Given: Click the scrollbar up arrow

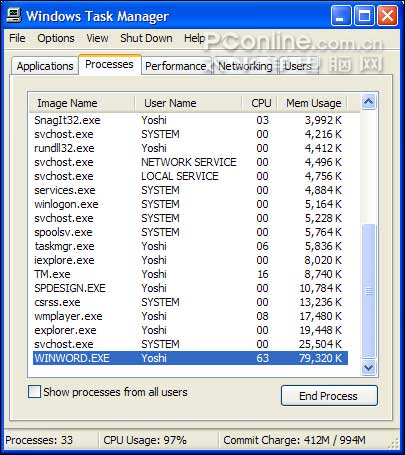Looking at the screenshot, I should click(368, 102).
